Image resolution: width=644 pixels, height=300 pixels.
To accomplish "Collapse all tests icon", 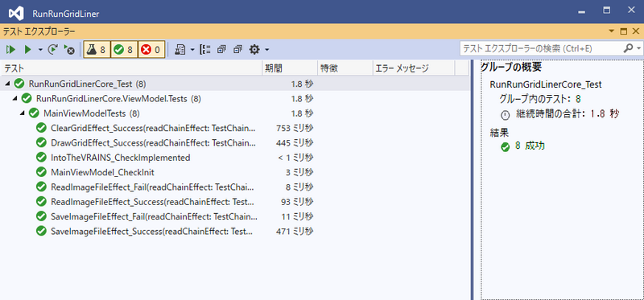I will pos(238,50).
